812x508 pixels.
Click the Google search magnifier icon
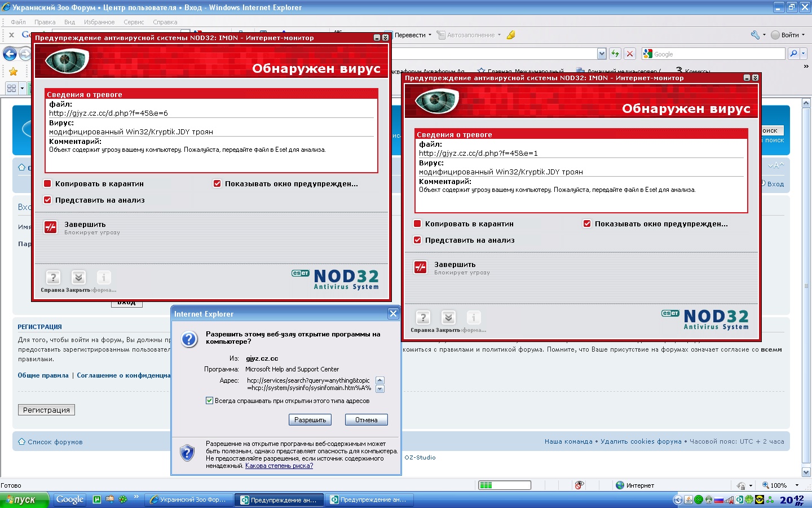[793, 54]
